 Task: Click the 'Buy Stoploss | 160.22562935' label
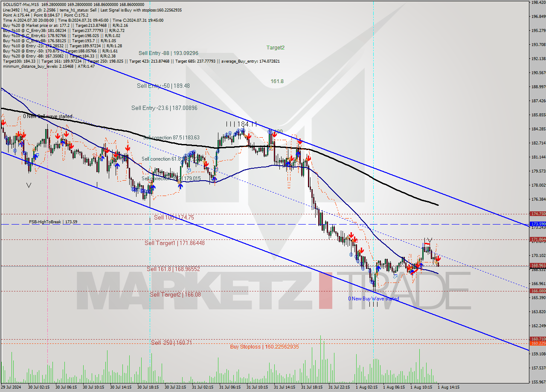pyautogui.click(x=264, y=347)
